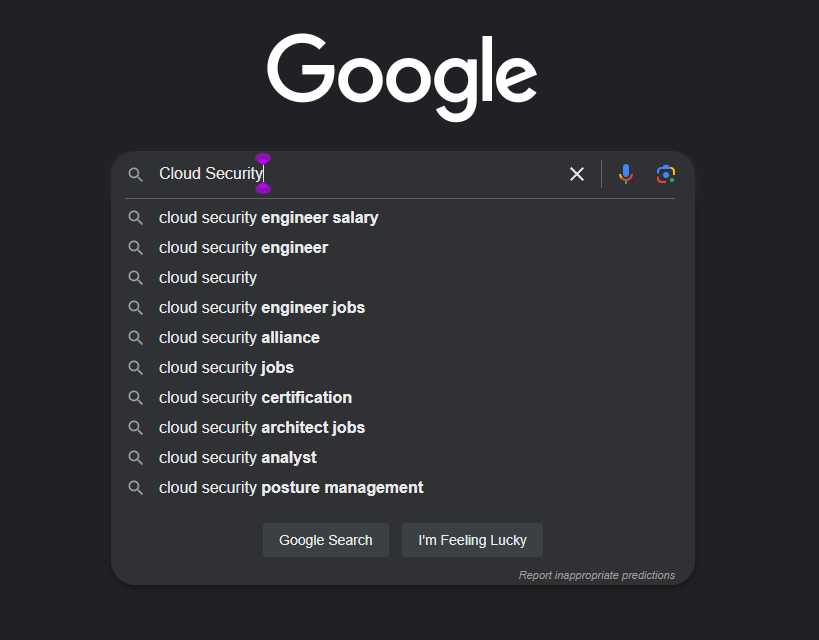Screen dimensions: 819x640
Task: Click the search icon beside 'cloud security posture management'
Action: click(135, 487)
